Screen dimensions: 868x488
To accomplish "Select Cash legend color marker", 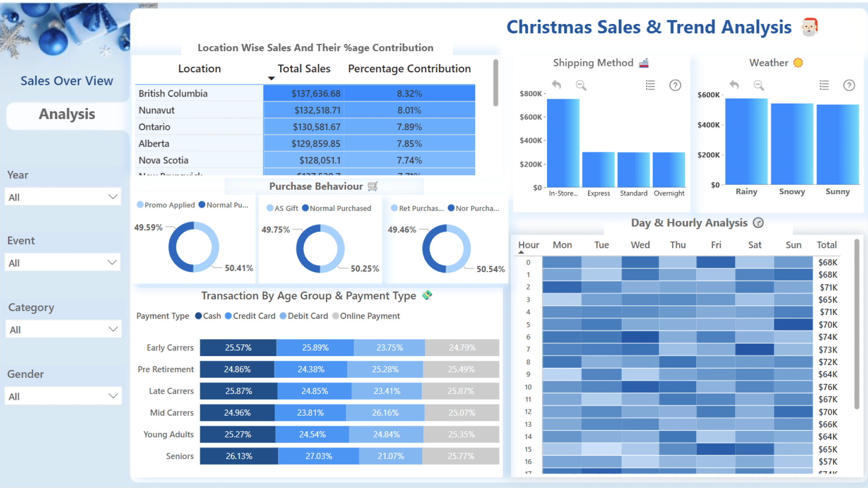I will (198, 316).
